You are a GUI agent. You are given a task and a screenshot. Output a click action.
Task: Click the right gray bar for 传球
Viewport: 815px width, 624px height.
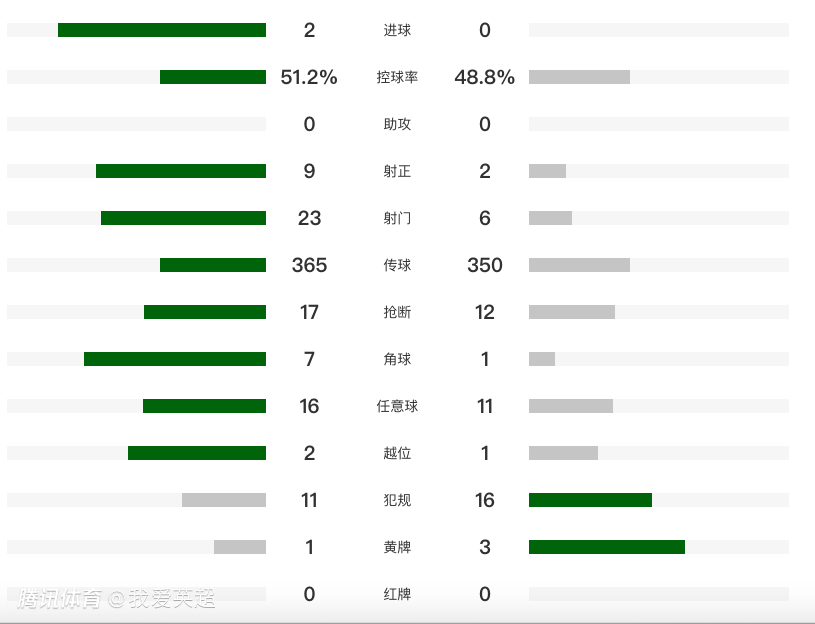coord(579,265)
